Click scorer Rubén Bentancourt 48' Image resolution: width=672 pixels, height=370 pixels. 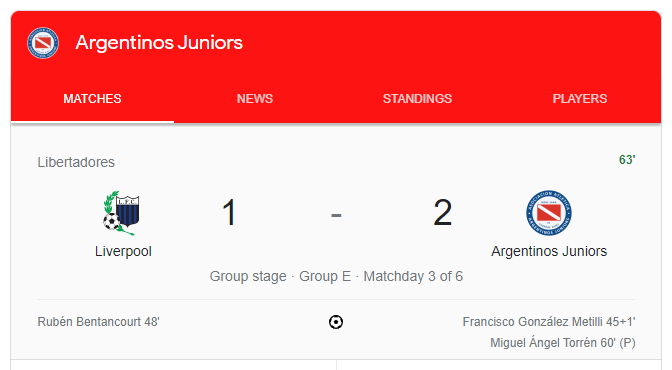[99, 322]
